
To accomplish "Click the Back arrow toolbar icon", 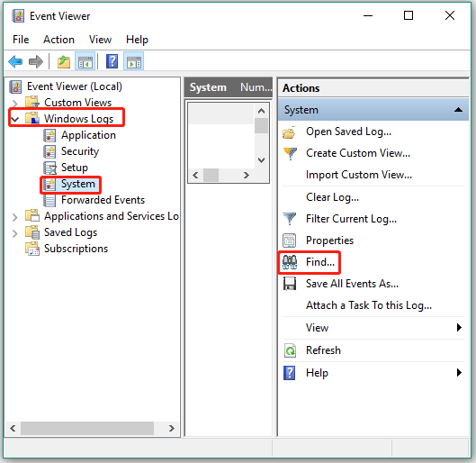I will [15, 61].
